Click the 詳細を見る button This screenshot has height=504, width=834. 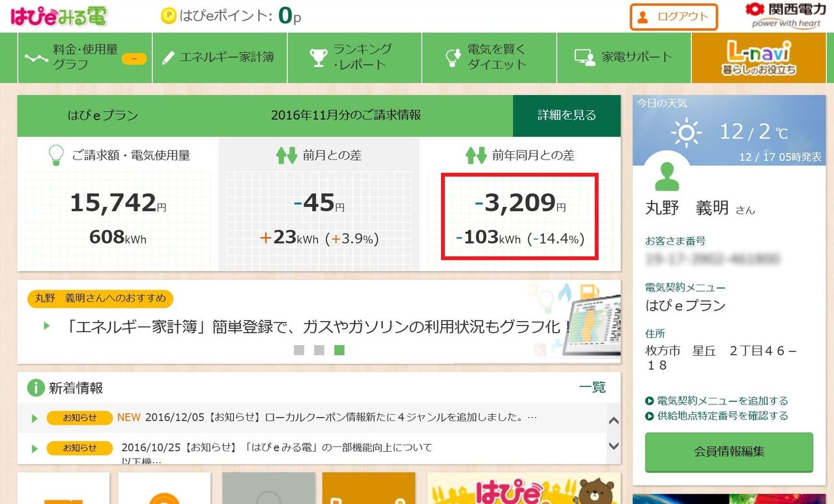click(567, 115)
